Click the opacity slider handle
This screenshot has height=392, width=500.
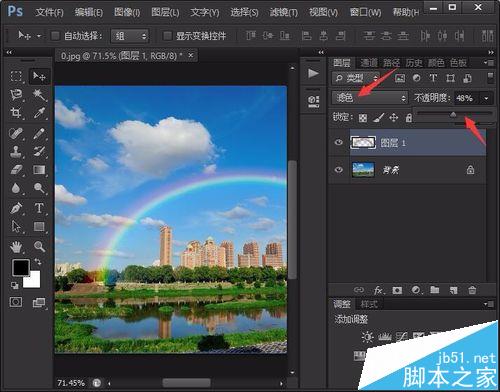point(453,115)
